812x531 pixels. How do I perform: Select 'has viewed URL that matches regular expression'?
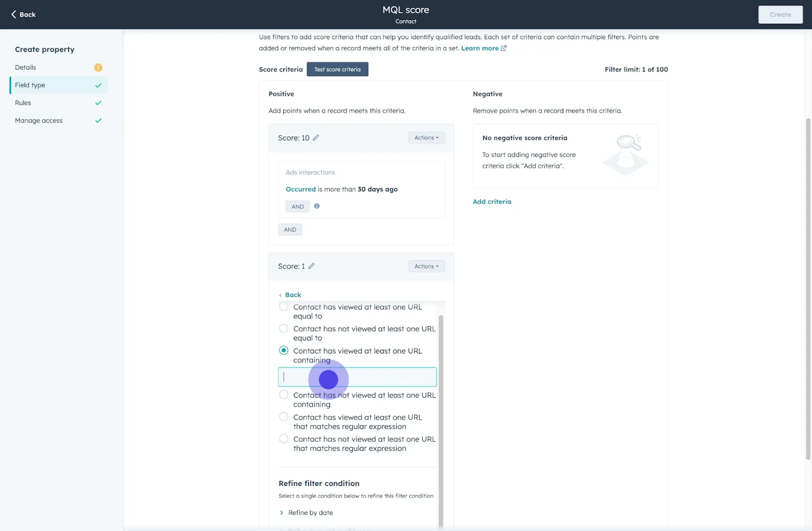[x=284, y=417]
